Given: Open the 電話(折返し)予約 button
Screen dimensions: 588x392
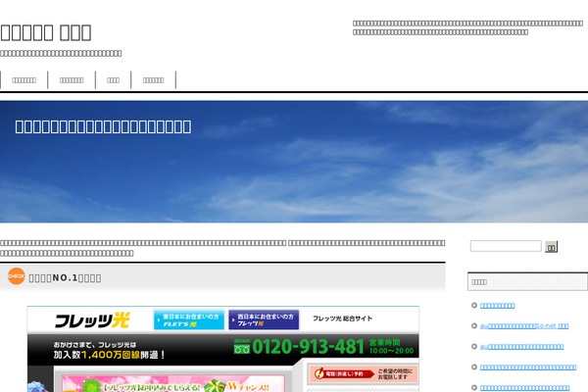Looking at the screenshot, I should coord(344,373).
